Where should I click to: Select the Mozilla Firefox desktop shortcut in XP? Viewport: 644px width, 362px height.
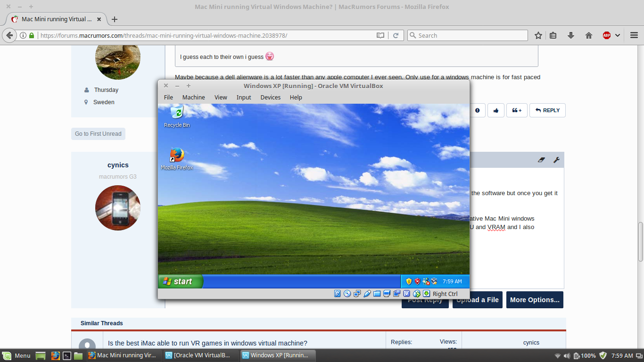point(177,159)
